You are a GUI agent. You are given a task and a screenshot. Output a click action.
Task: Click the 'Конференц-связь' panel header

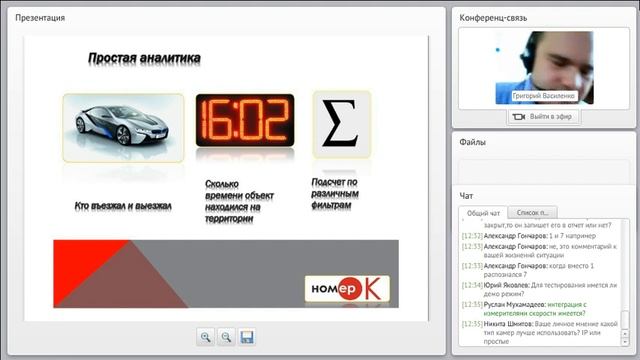pyautogui.click(x=493, y=18)
